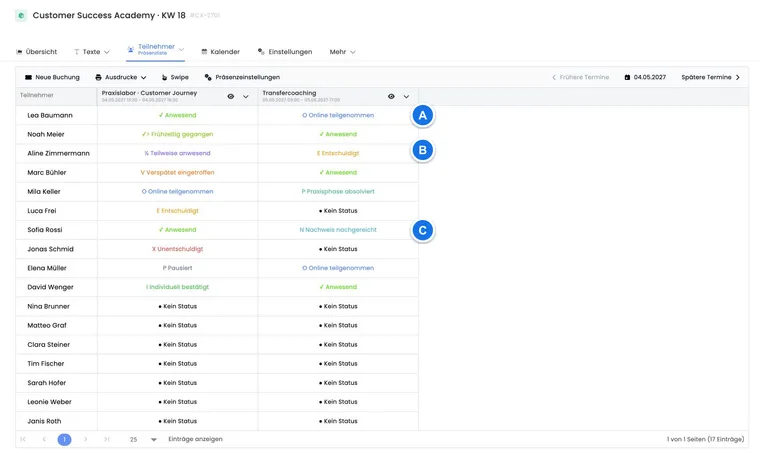Click the Texte T icon
760x455 pixels.
[77, 52]
